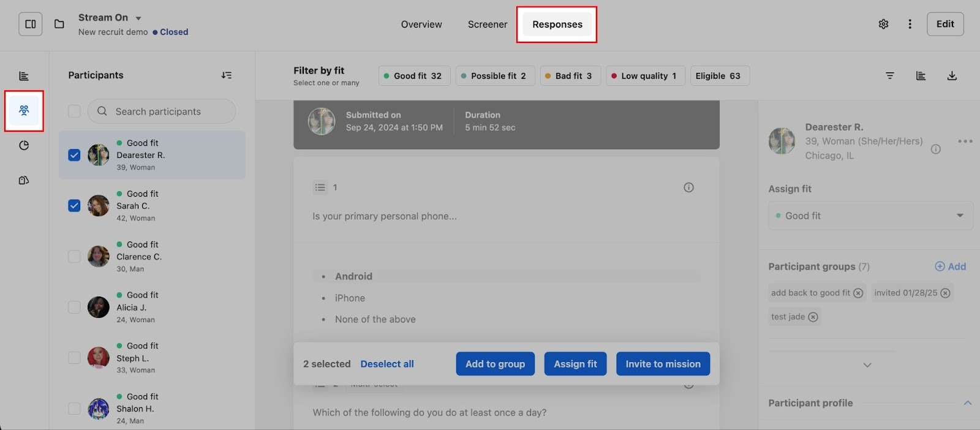980x430 pixels.
Task: Open the participants icon in left sidebar
Action: click(24, 111)
